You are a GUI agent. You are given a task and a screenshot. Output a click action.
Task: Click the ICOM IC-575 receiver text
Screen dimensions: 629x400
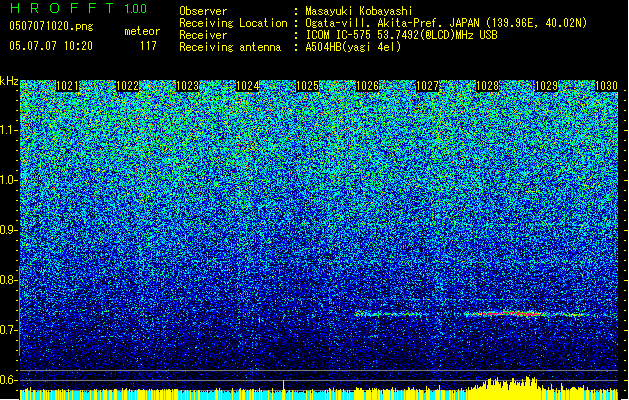401,35
